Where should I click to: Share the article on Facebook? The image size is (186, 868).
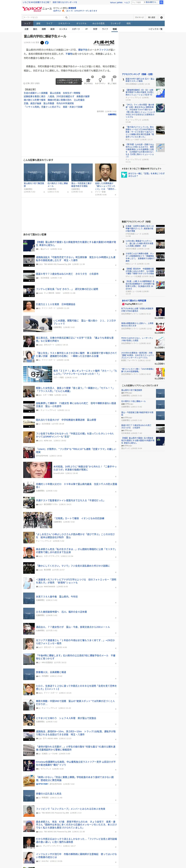[x=47, y=43]
